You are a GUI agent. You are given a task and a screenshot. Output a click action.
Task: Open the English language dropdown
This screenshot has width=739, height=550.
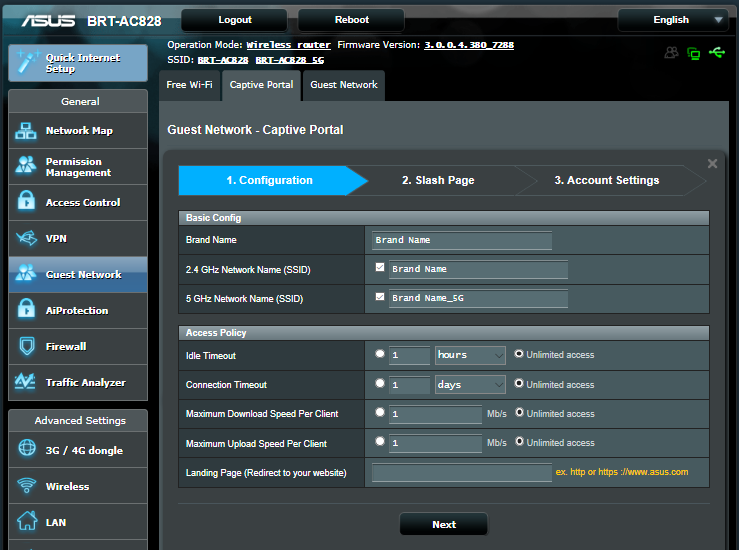(x=672, y=20)
